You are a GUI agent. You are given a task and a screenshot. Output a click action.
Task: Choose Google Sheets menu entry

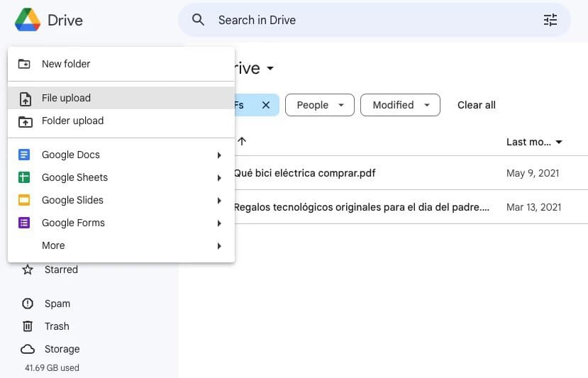tap(121, 177)
